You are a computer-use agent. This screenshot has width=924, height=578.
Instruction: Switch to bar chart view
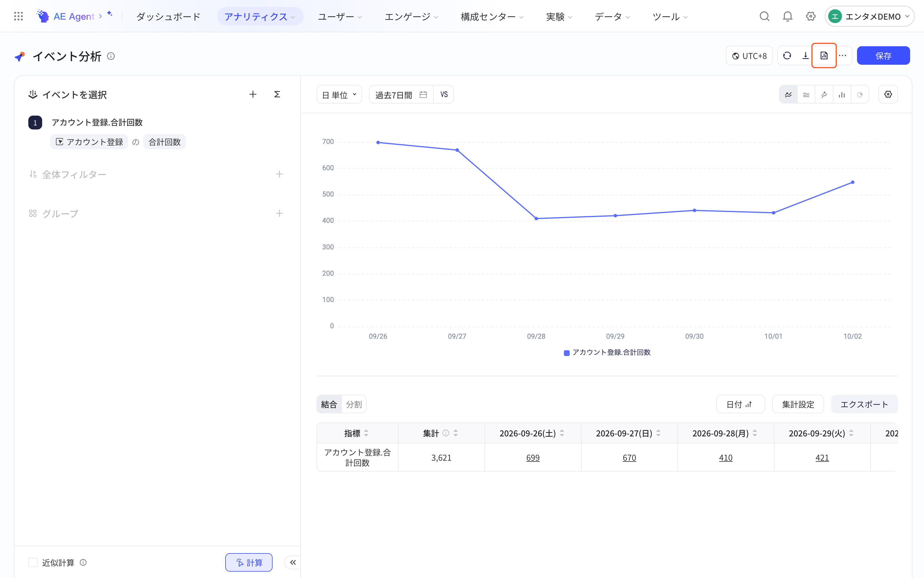pyautogui.click(x=842, y=95)
